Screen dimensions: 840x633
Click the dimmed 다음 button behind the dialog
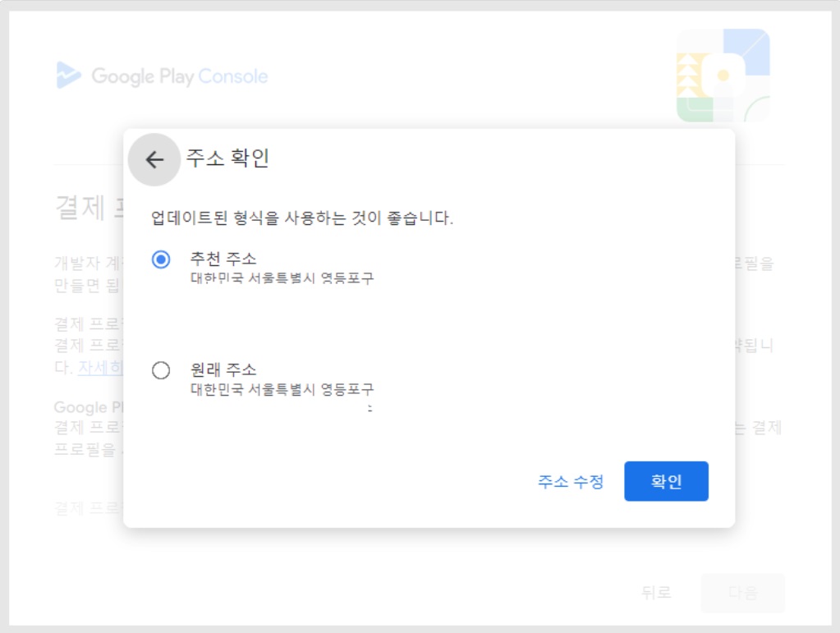click(x=742, y=593)
